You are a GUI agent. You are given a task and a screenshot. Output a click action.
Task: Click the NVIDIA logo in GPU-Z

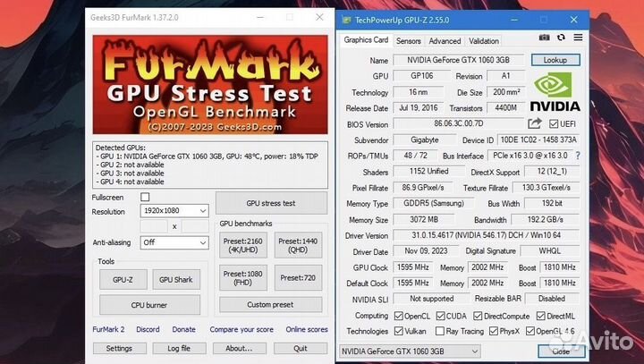pyautogui.click(x=555, y=92)
